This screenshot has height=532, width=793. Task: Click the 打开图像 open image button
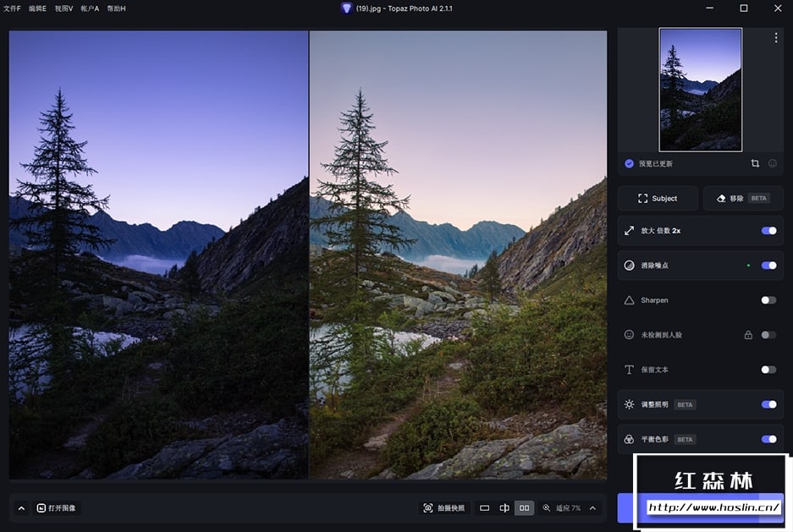click(56, 507)
